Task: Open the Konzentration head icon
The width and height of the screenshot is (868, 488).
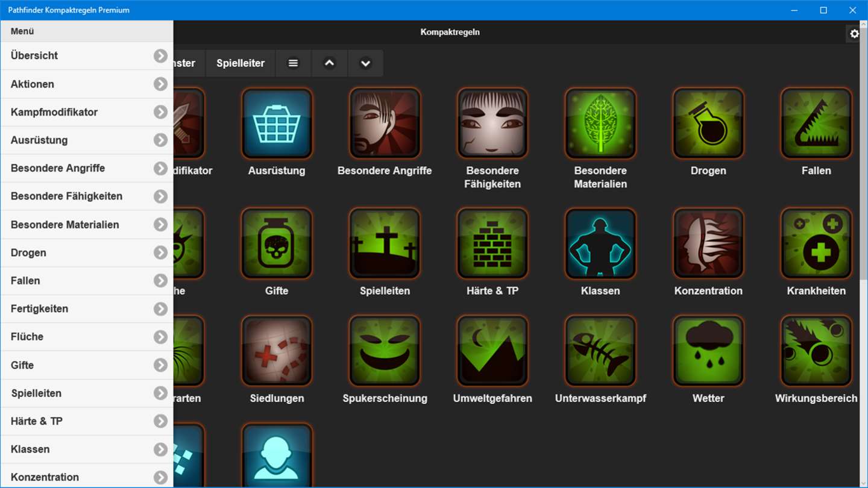Action: point(708,243)
